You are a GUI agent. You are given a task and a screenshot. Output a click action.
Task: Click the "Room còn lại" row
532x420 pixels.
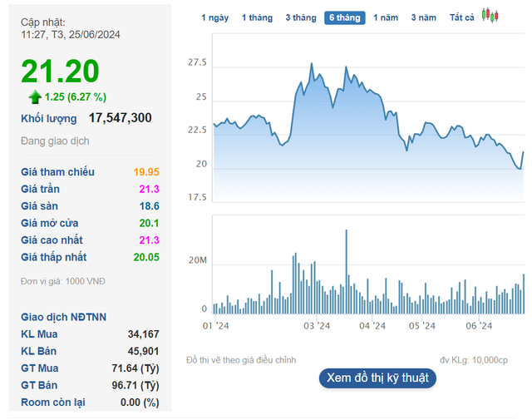click(x=90, y=403)
